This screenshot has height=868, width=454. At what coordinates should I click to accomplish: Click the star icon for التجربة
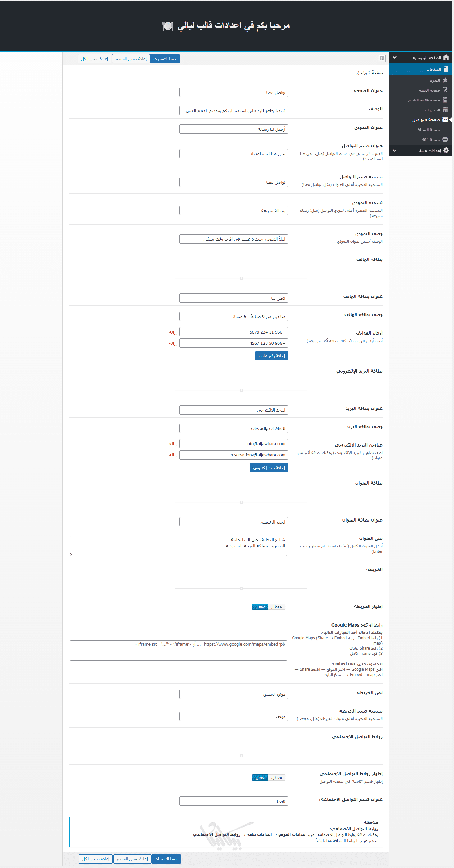445,80
